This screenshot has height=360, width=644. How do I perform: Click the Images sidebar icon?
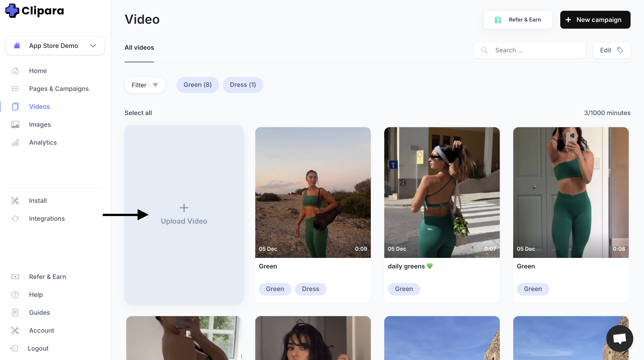point(15,124)
